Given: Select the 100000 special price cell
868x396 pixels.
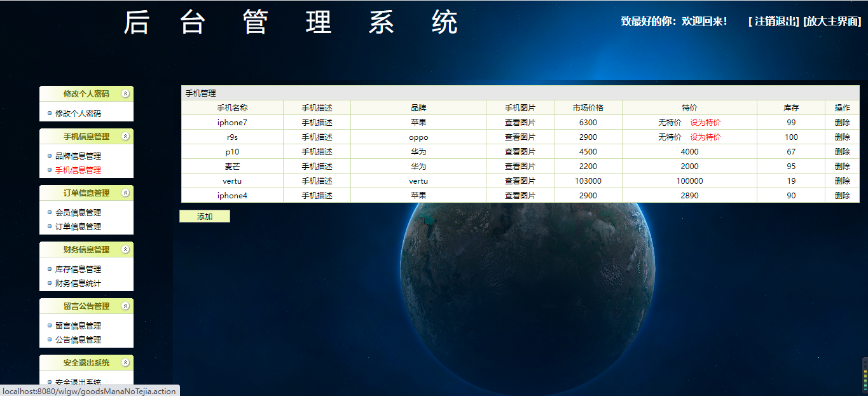Looking at the screenshot, I should pyautogui.click(x=689, y=181).
